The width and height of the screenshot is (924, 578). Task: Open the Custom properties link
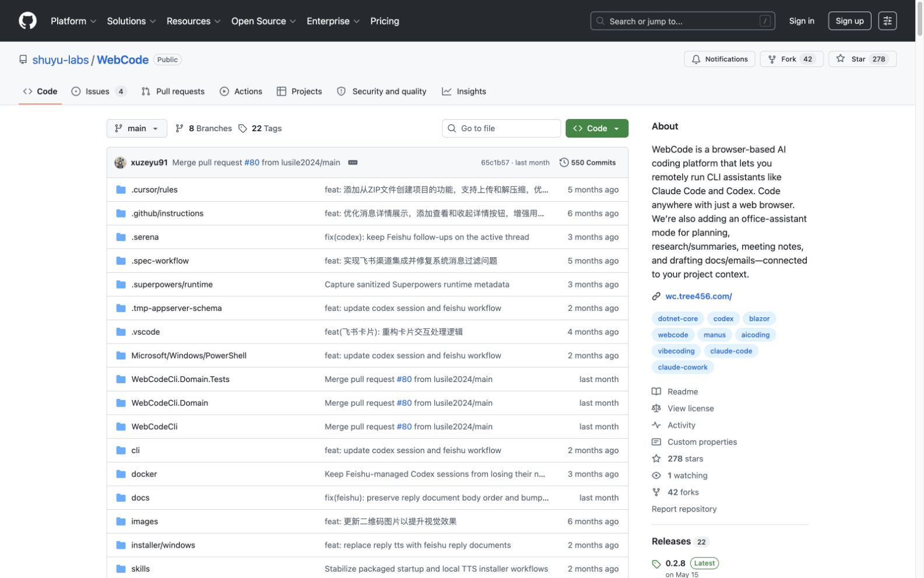[694, 442]
